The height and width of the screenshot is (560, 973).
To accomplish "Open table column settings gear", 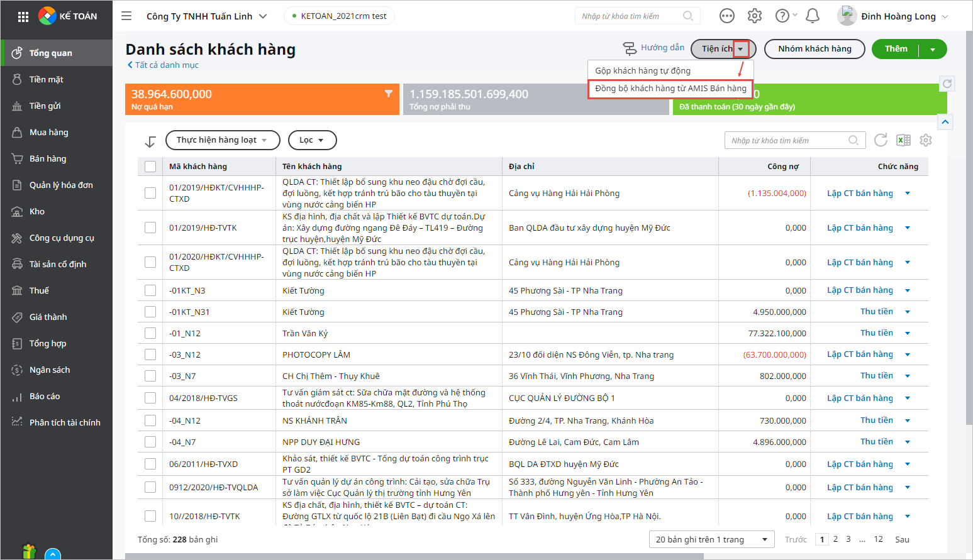I will coord(925,140).
